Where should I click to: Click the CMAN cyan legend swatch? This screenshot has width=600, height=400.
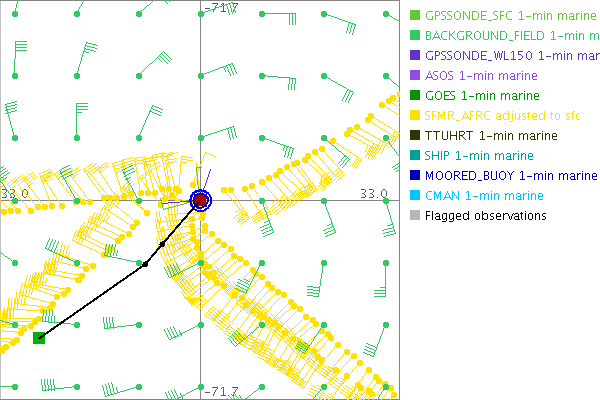tap(415, 195)
